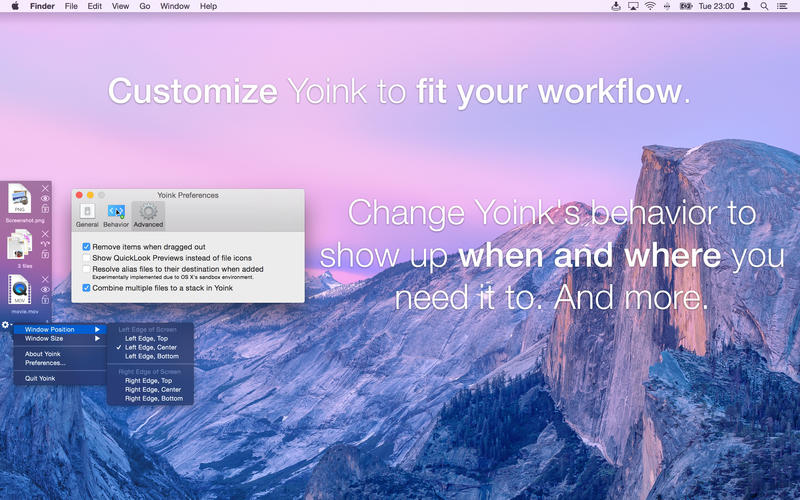Remove Screenshot.png using its X icon
The image size is (800, 500).
[x=45, y=188]
